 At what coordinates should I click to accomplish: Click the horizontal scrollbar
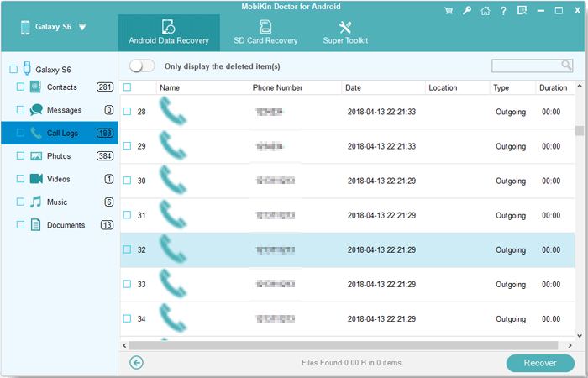pos(344,344)
